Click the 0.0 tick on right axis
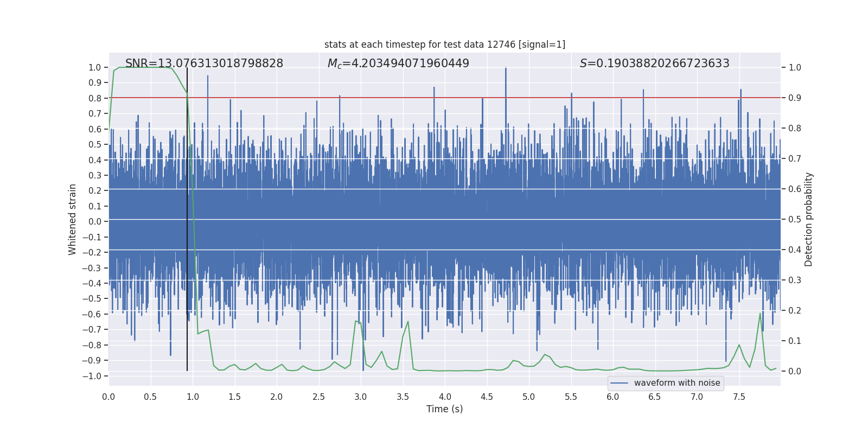This screenshot has width=868, height=434. pos(795,372)
